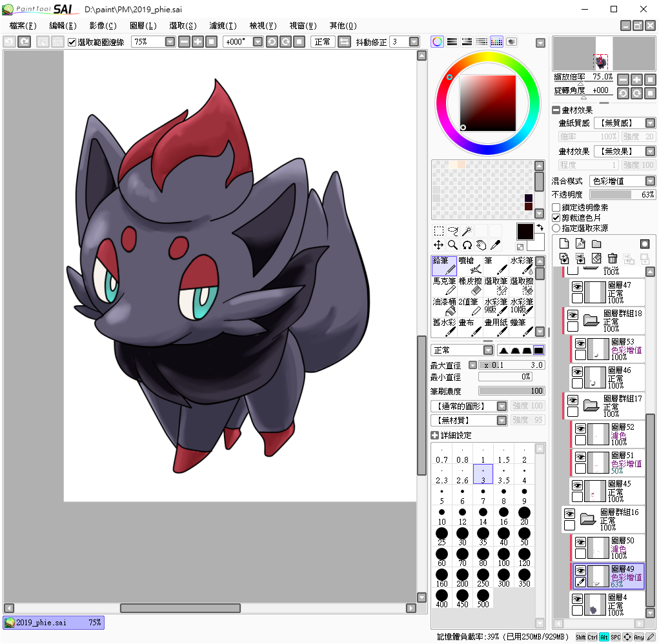
Task: Open the +000° rotation angle dropdown
Action: 258,41
